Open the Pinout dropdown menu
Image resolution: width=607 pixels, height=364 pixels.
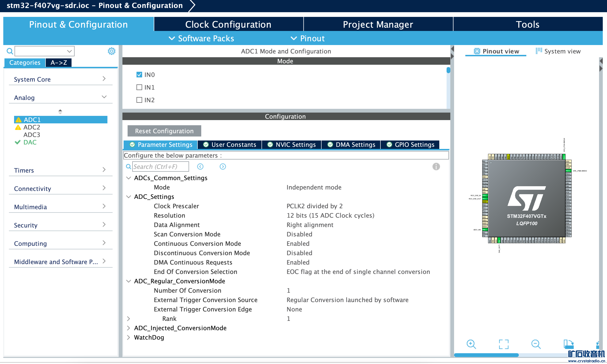tap(307, 38)
